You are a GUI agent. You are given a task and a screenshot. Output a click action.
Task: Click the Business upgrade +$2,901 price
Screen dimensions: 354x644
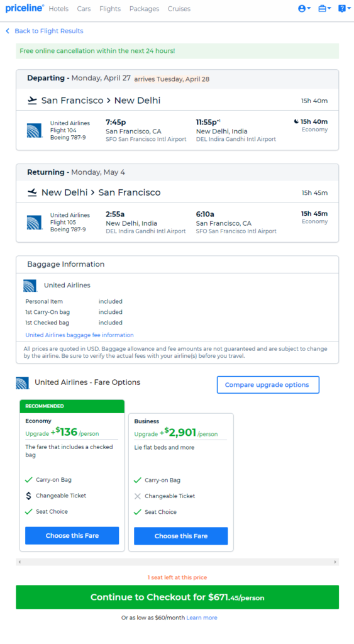pyautogui.click(x=177, y=433)
